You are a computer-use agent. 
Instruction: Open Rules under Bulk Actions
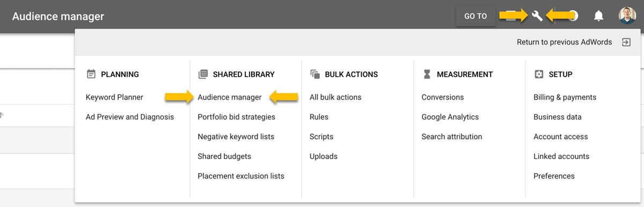tap(319, 117)
